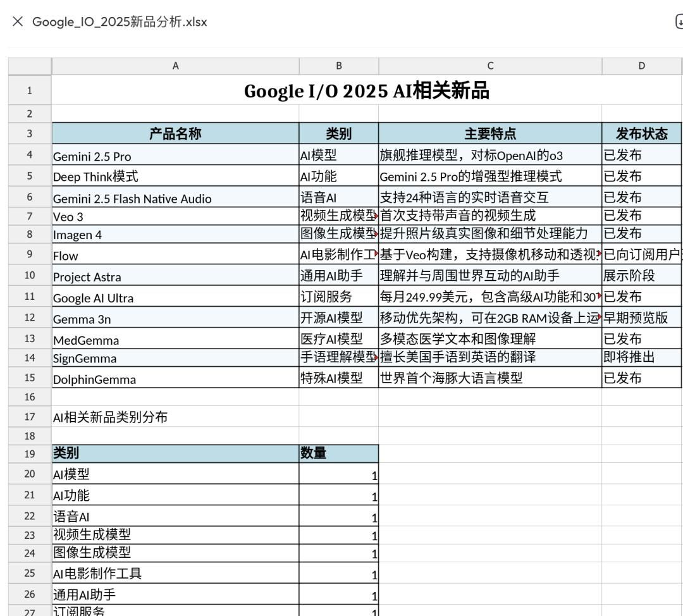The image size is (683, 616).
Task: Click the 'AI电影制作工具' cell in row 25
Action: tap(175, 573)
